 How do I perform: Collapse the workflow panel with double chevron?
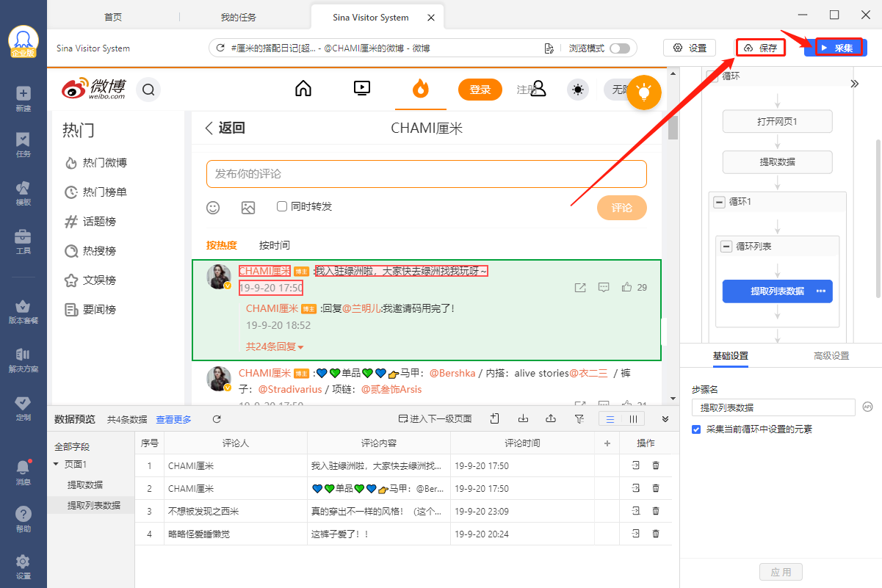pos(855,84)
